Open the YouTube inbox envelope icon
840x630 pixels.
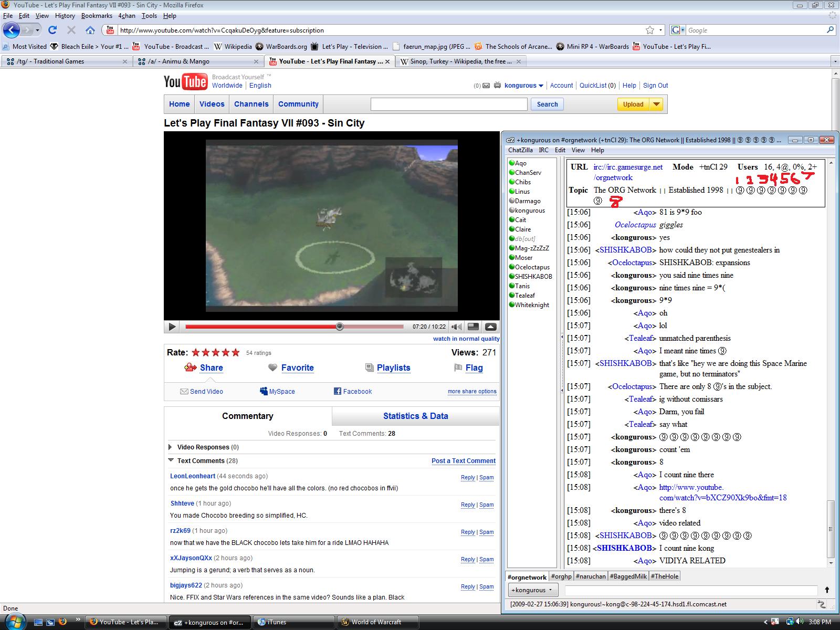click(486, 86)
